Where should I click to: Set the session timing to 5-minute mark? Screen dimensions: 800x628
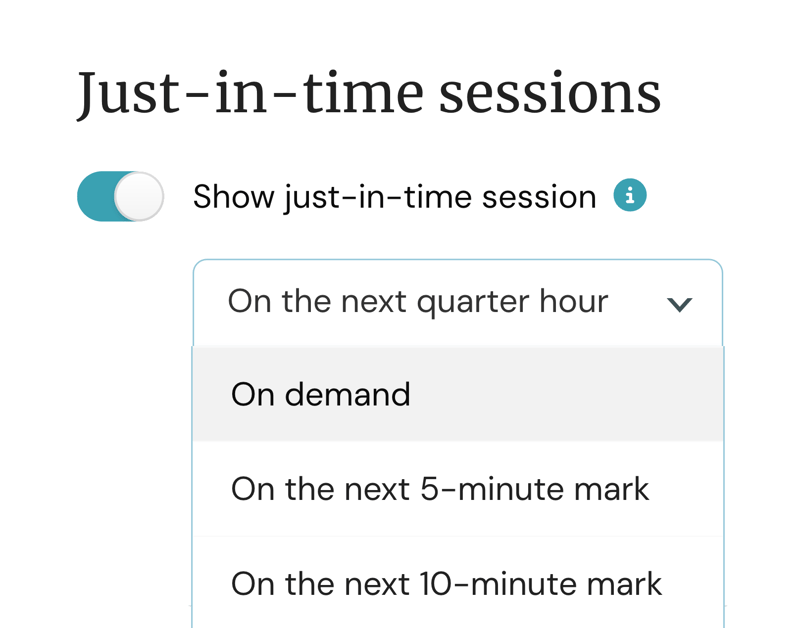click(x=440, y=489)
